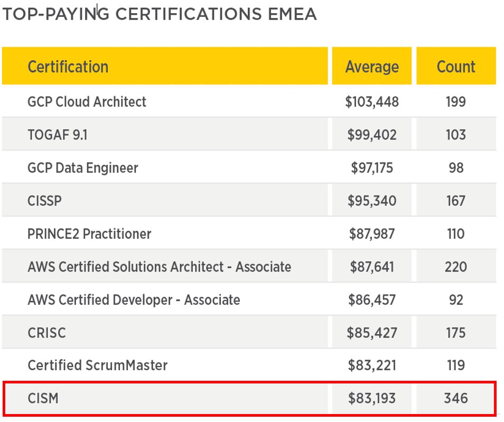The height and width of the screenshot is (422, 504).
Task: Select the 'CISM' certification cell
Action: [166, 398]
